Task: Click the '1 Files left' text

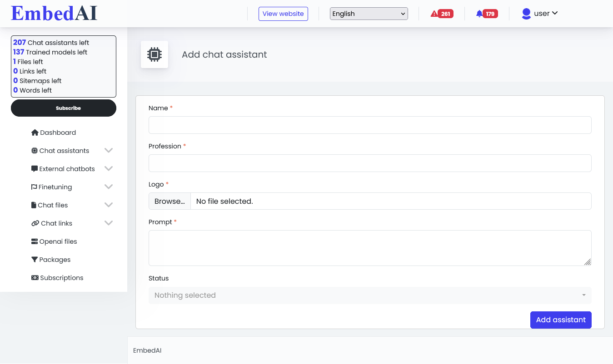Action: click(x=28, y=62)
